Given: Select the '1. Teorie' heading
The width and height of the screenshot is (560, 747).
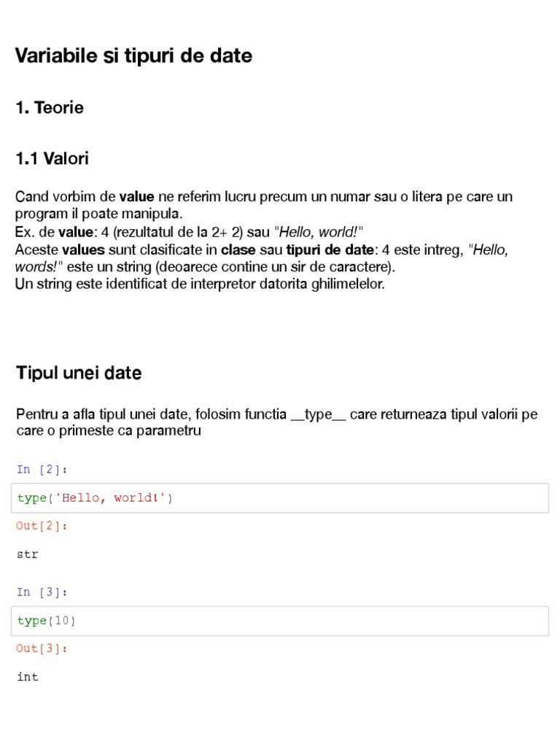Looking at the screenshot, I should coord(50,108).
